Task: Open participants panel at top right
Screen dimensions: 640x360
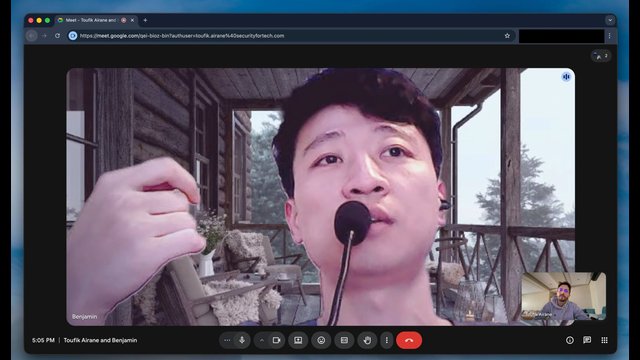Action: pyautogui.click(x=601, y=56)
